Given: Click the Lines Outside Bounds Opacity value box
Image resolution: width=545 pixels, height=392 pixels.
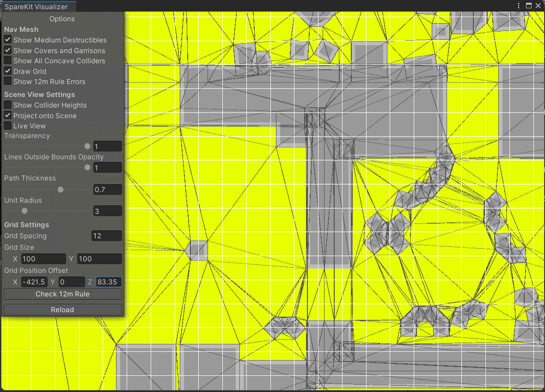Looking at the screenshot, I should (107, 168).
